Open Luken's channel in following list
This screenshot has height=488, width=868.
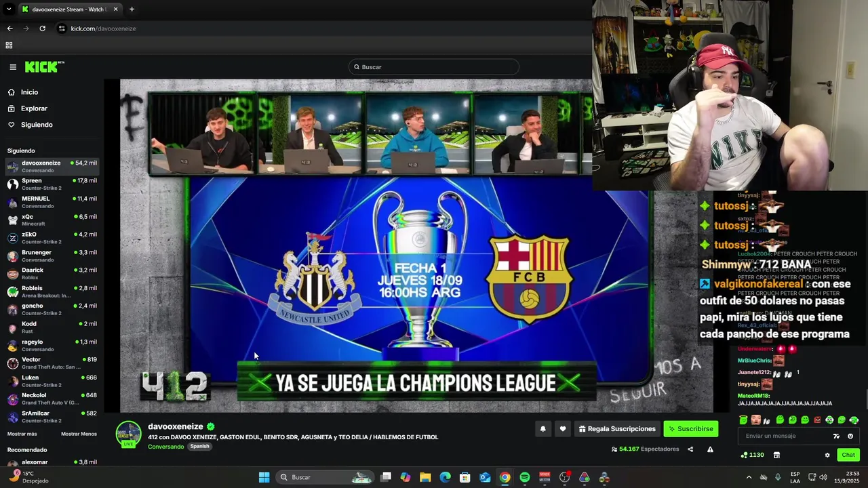tap(52, 381)
